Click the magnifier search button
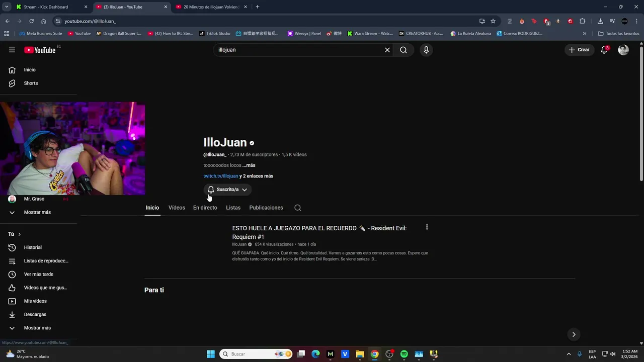This screenshot has height=362, width=644. coord(404,50)
